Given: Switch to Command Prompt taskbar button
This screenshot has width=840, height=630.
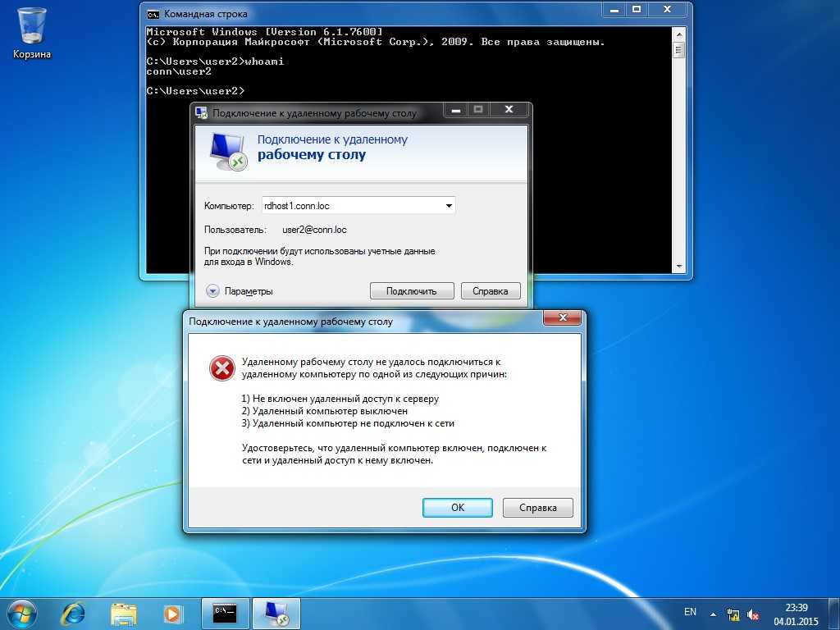Looking at the screenshot, I should [x=225, y=614].
